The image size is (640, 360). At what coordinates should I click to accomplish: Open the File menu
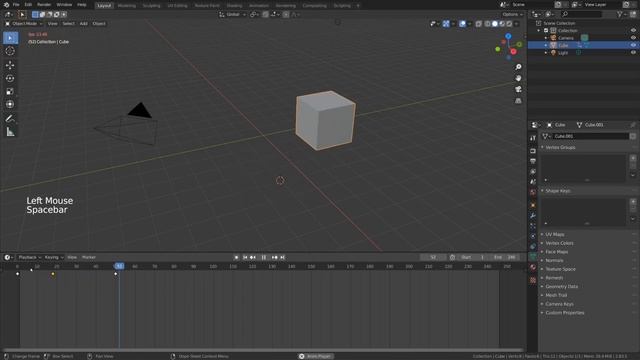tap(16, 5)
